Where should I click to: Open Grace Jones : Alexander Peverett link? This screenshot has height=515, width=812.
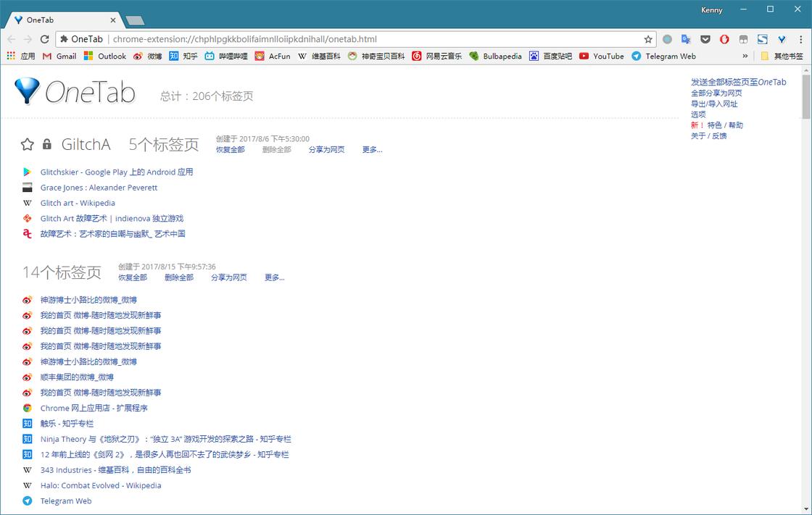99,188
